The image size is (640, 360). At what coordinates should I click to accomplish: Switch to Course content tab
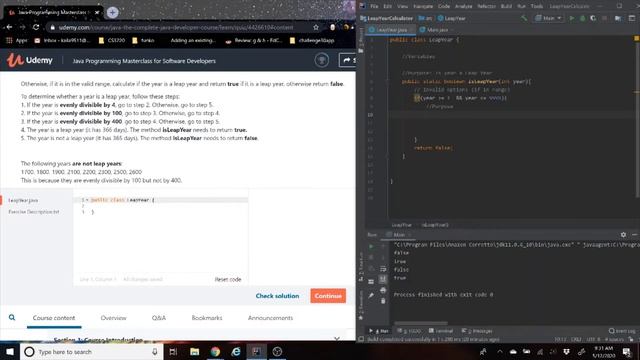[54, 318]
